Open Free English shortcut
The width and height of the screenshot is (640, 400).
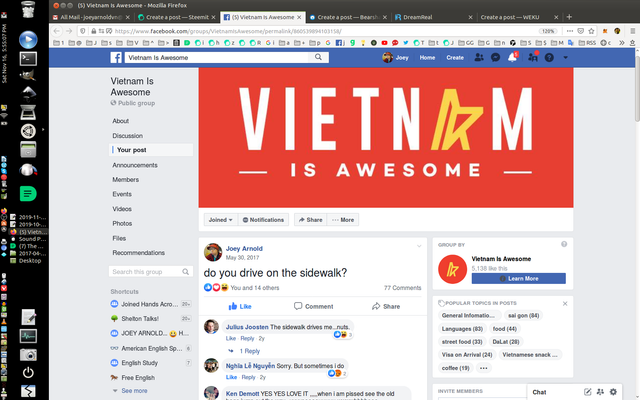pyautogui.click(x=138, y=378)
